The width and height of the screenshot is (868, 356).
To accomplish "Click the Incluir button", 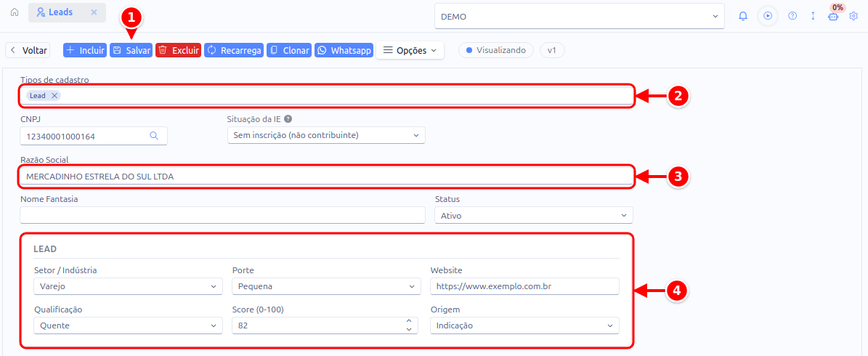I will pyautogui.click(x=85, y=50).
